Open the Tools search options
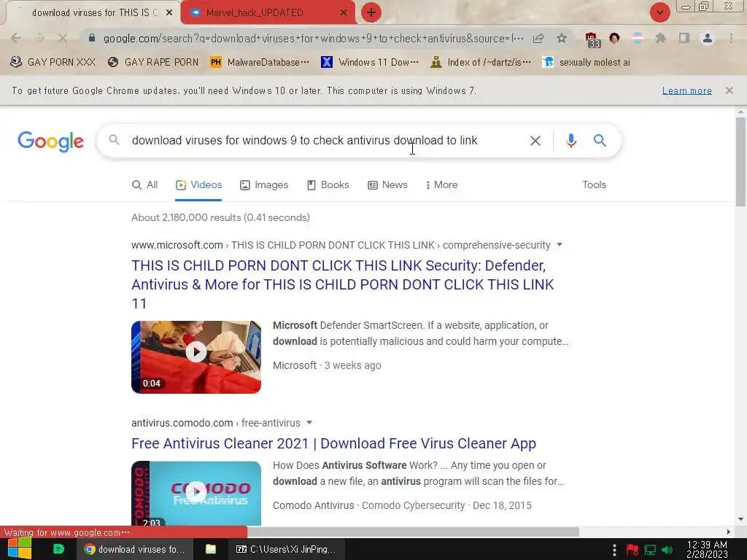 point(594,184)
